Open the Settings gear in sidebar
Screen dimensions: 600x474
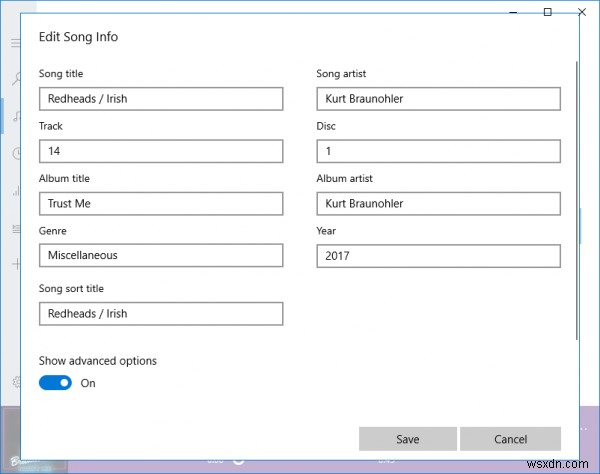click(x=16, y=381)
